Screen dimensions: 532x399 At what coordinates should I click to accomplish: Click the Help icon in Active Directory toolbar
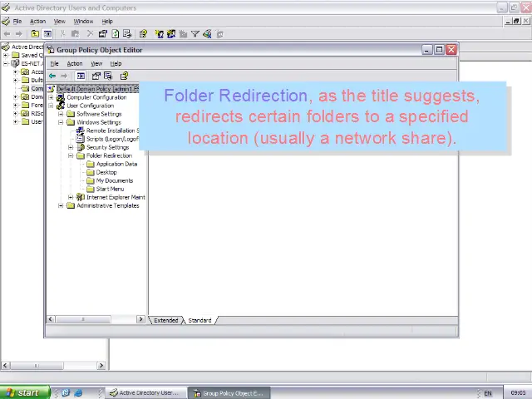click(x=143, y=34)
